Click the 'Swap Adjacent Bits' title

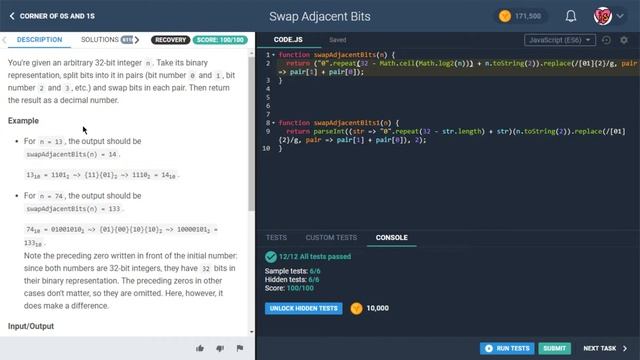click(320, 16)
